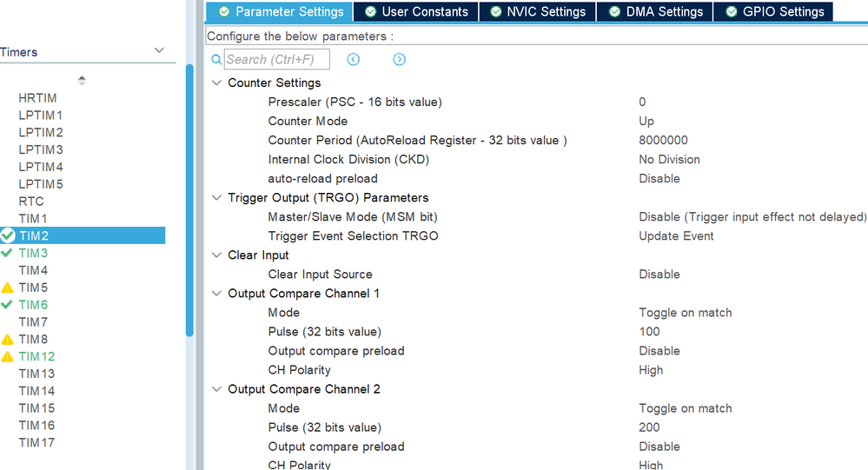Change Clear Input Source value Disable
Screen dimensions: 868x470
[x=659, y=275]
